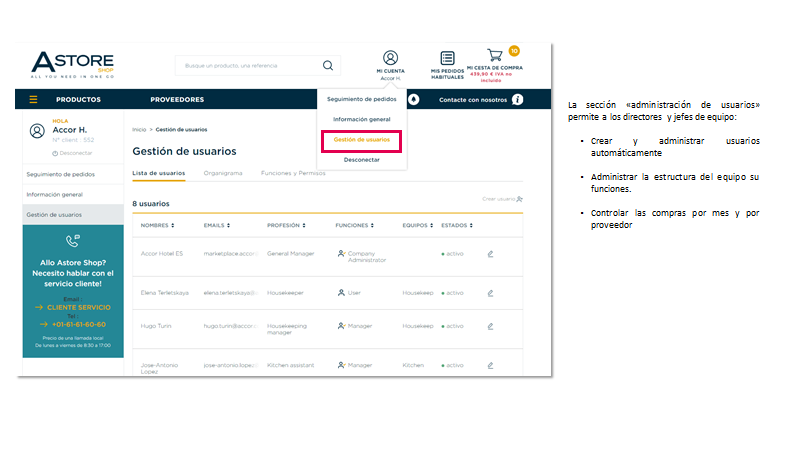Click the Company Administrator role icon
This screenshot has height=450, width=800.
click(341, 254)
